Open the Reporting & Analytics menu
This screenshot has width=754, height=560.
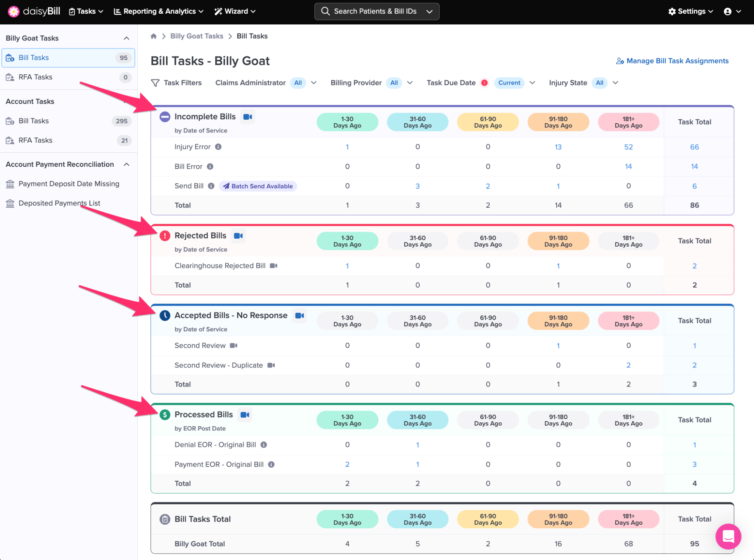(x=159, y=11)
